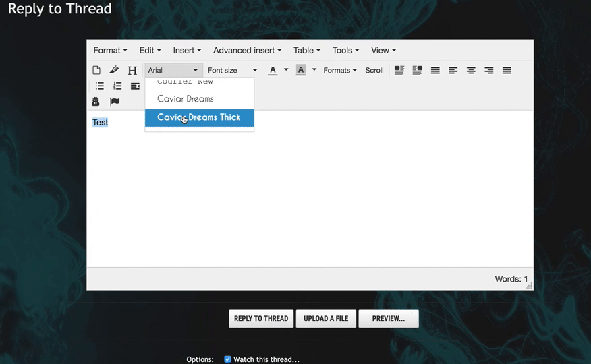The image size is (591, 364).
Task: Choose the Caviar Dreams Thick font
Action: point(200,118)
